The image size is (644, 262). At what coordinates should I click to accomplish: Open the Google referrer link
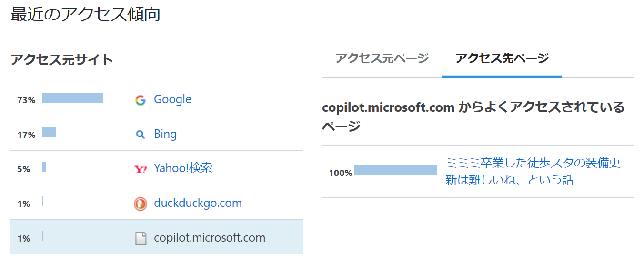tap(172, 99)
